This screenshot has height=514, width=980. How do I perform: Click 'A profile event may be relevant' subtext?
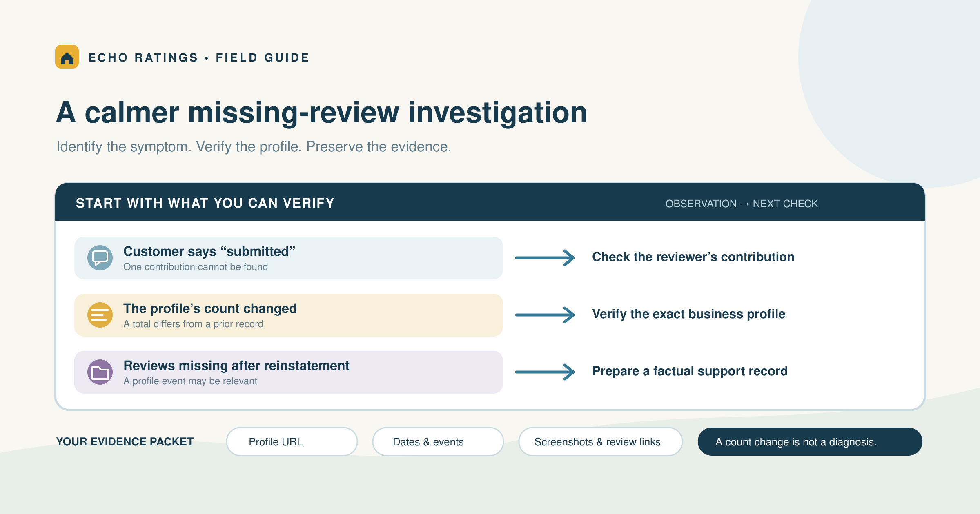[190, 381]
